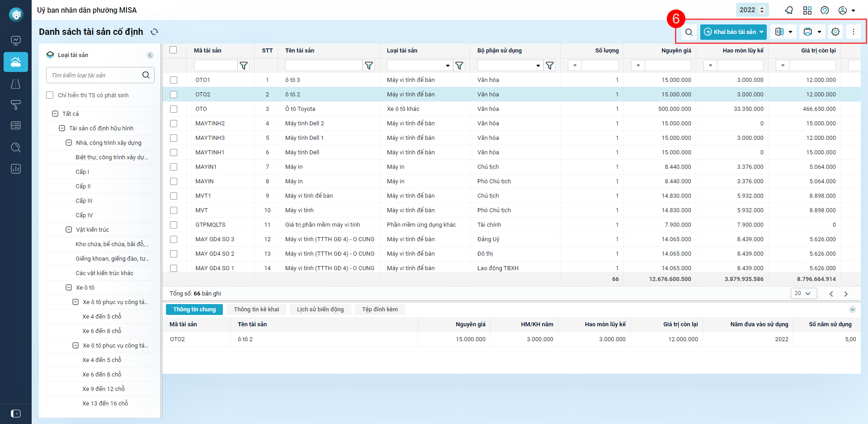Screen dimensions: 868x424
Task: Sort by the Tên tài sản column header
Action: pyautogui.click(x=300, y=50)
